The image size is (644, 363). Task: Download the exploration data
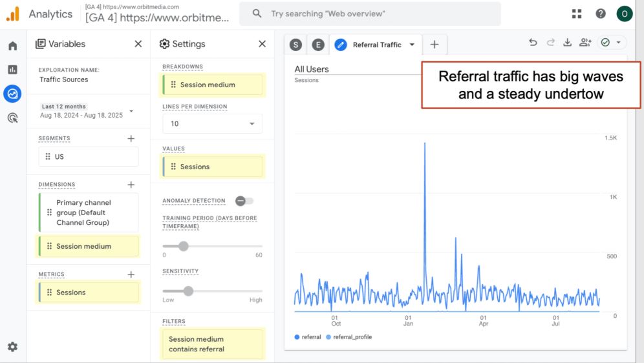click(567, 43)
